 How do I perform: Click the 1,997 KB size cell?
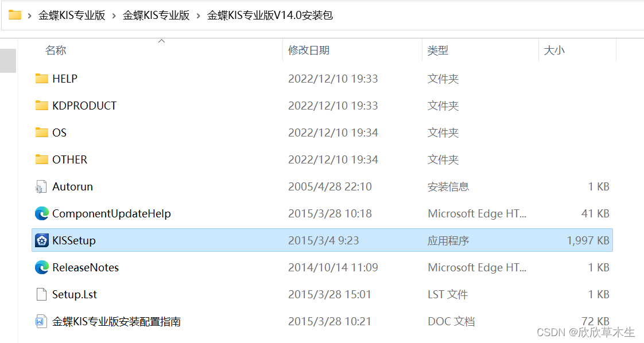click(x=588, y=240)
